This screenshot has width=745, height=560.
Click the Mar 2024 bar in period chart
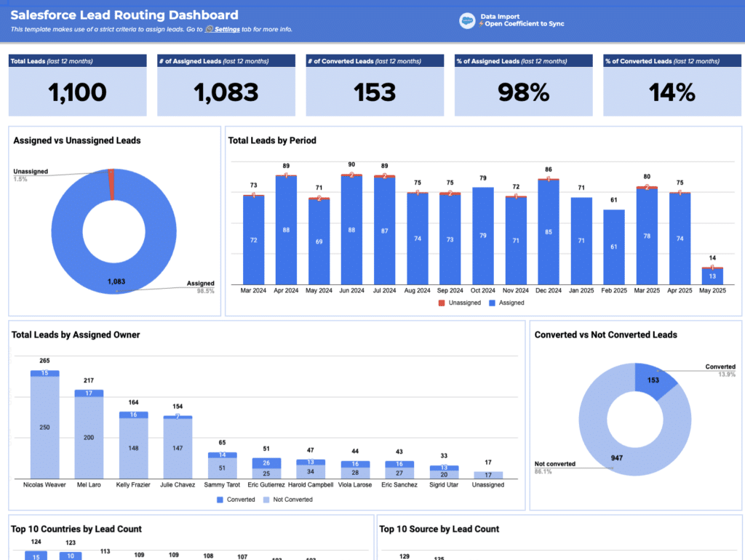254,240
